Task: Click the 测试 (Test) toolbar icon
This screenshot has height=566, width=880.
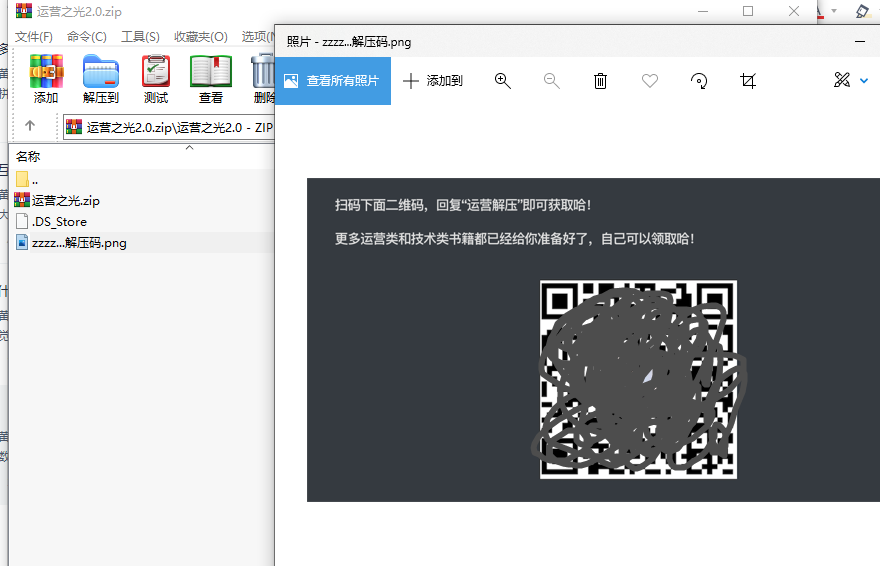Action: [x=155, y=79]
